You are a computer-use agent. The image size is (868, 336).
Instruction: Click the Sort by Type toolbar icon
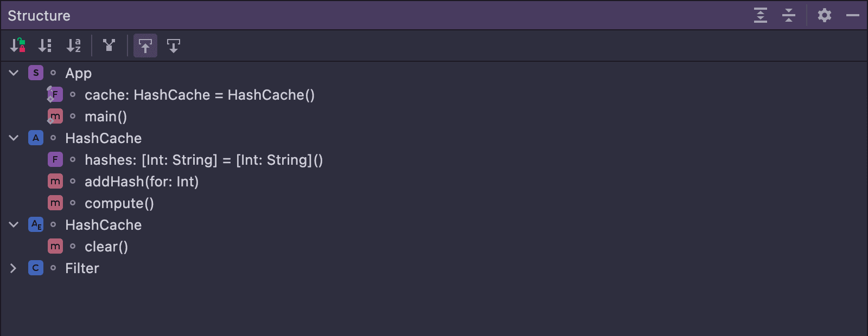point(45,46)
